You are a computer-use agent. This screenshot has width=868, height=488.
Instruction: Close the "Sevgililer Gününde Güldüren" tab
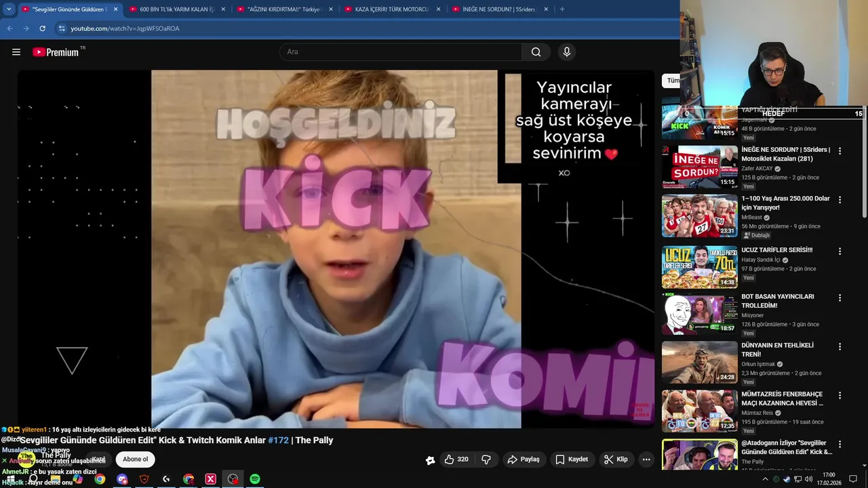116,9
